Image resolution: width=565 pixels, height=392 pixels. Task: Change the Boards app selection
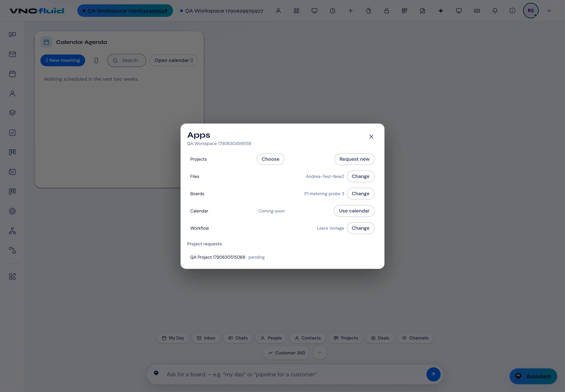click(360, 193)
